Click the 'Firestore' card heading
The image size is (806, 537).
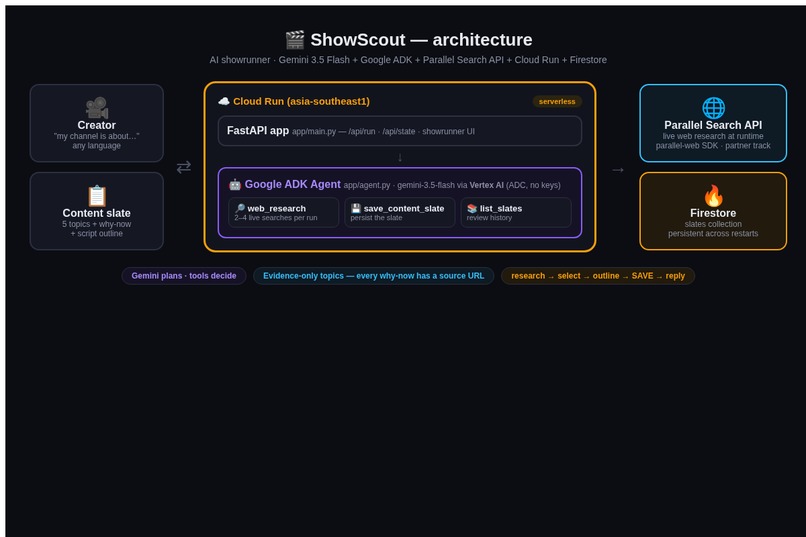713,213
